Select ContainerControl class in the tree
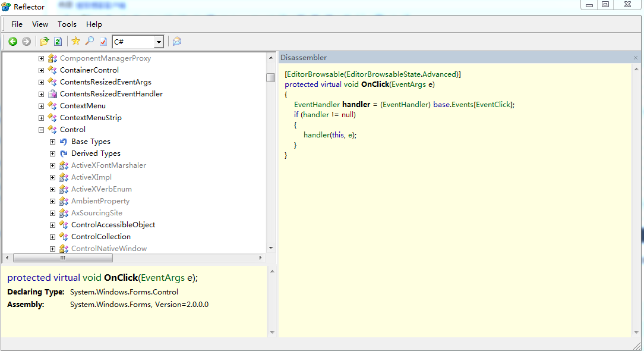The width and height of the screenshot is (644, 351). coord(89,70)
